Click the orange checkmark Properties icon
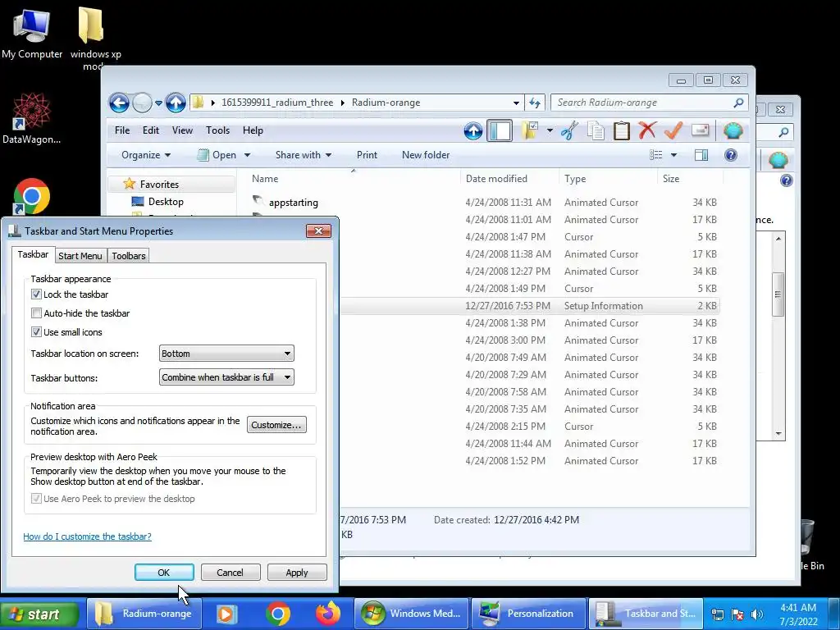The image size is (840, 630). [673, 130]
